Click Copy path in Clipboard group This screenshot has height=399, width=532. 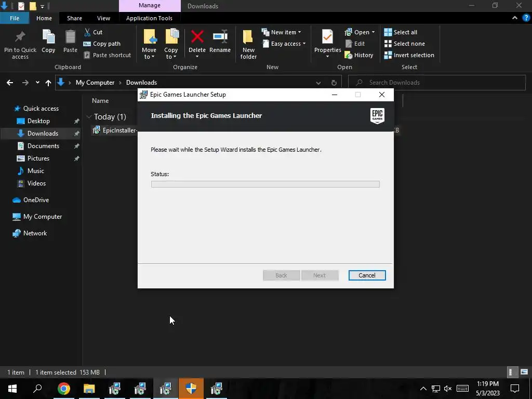click(102, 44)
